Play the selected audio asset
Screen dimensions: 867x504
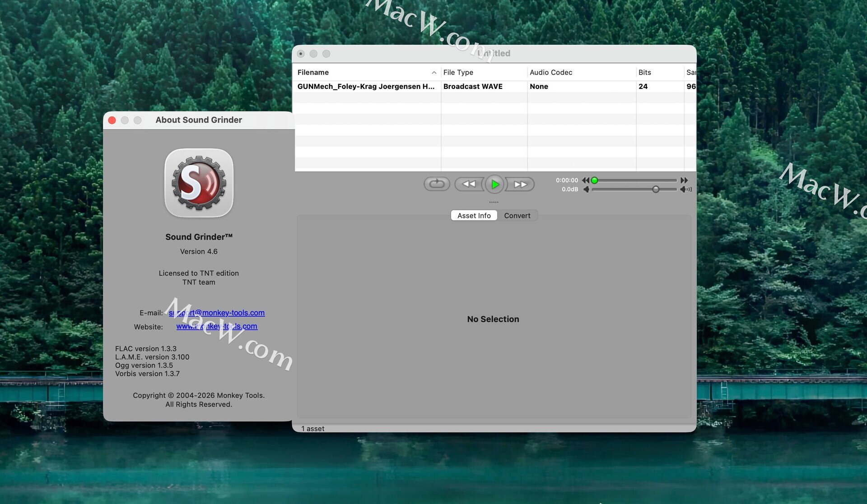coord(494,184)
